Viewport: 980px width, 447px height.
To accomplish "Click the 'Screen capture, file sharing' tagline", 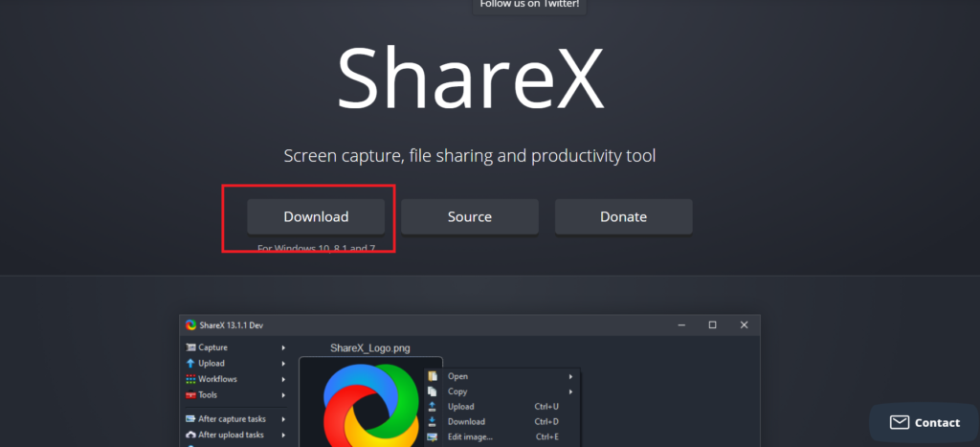I will [469, 156].
